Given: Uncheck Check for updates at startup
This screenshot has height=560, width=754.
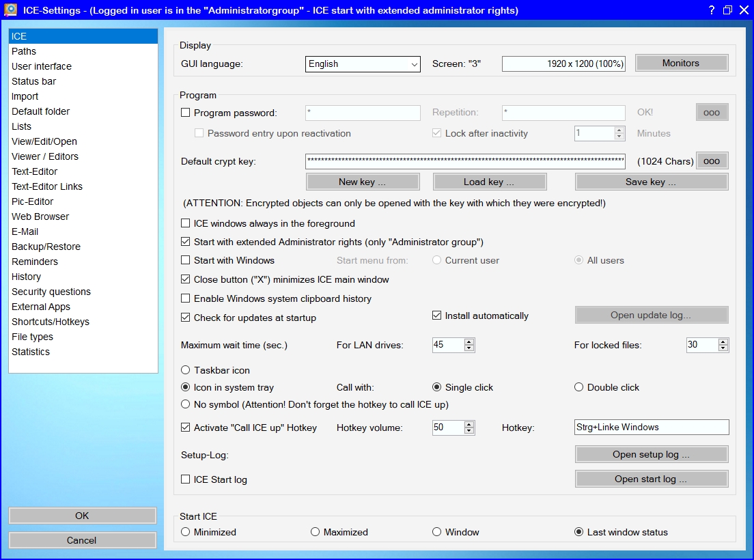Looking at the screenshot, I should point(186,318).
